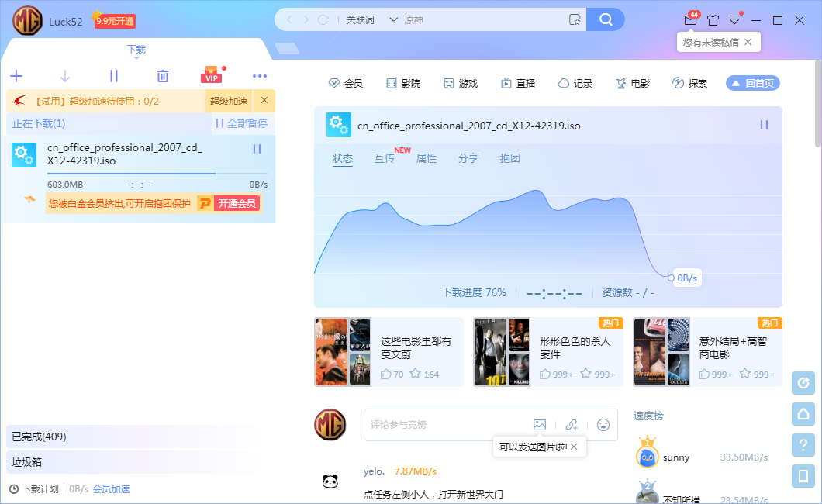This screenshot has height=504, width=822.
Task: Refresh the page with the reload icon
Action: click(323, 20)
